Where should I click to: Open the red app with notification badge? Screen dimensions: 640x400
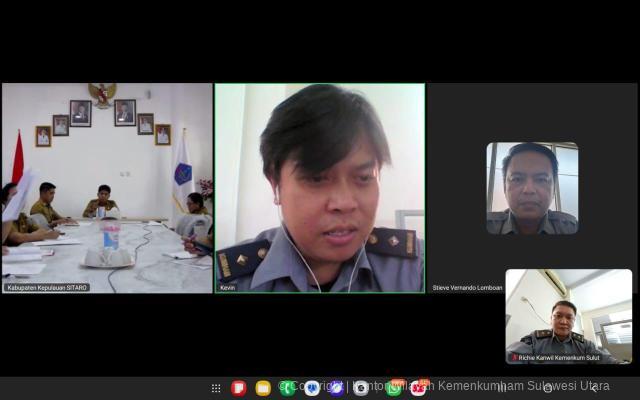(419, 388)
